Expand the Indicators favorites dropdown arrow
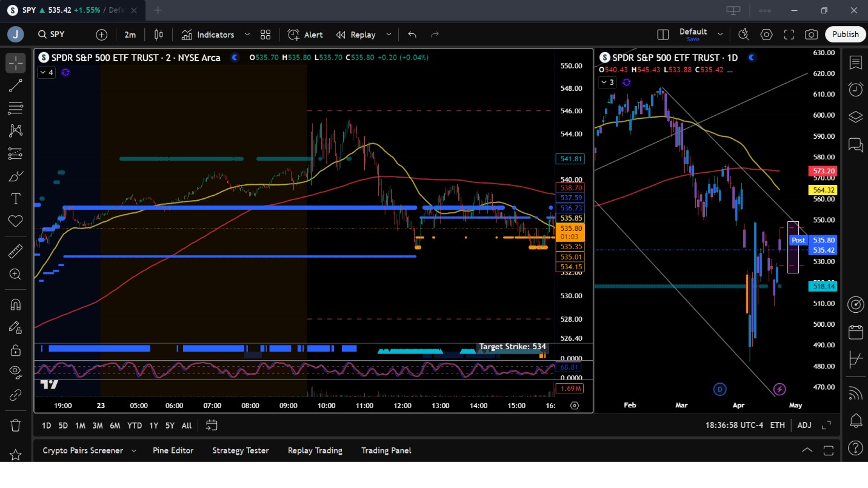 [x=247, y=35]
